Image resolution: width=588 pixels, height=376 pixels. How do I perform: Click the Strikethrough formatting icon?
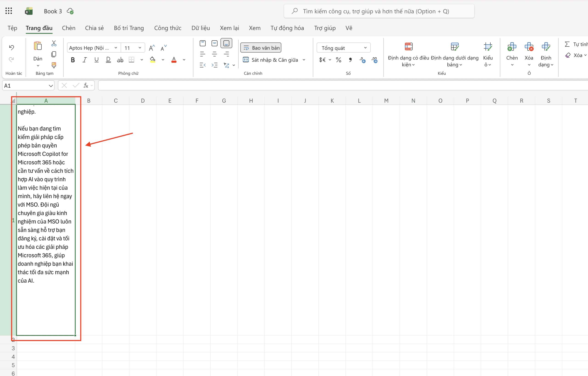click(x=120, y=60)
